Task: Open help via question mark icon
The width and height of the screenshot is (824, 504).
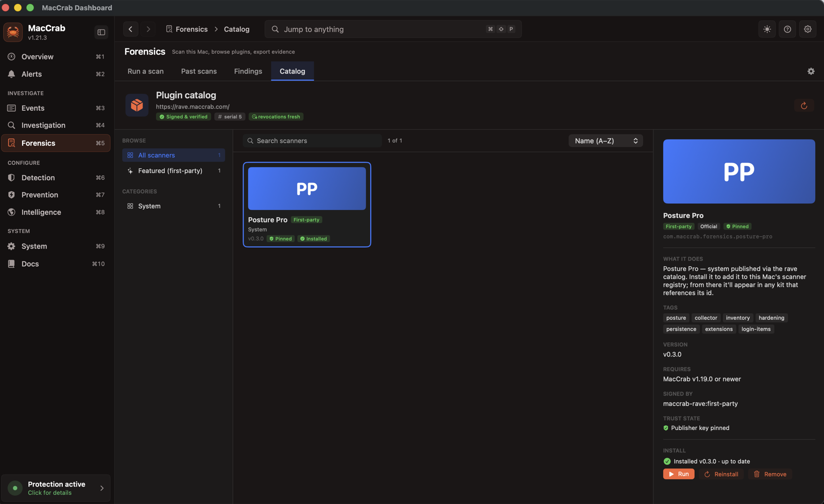Action: [x=787, y=29]
